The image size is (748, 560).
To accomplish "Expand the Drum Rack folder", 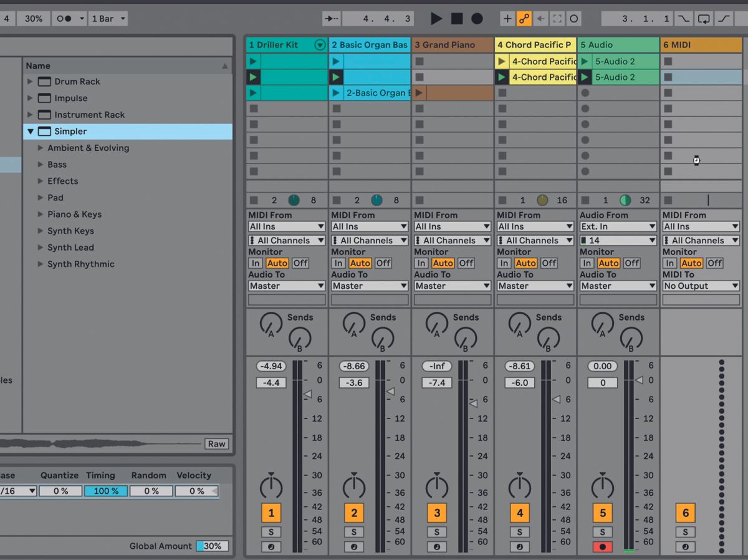I will click(x=30, y=81).
